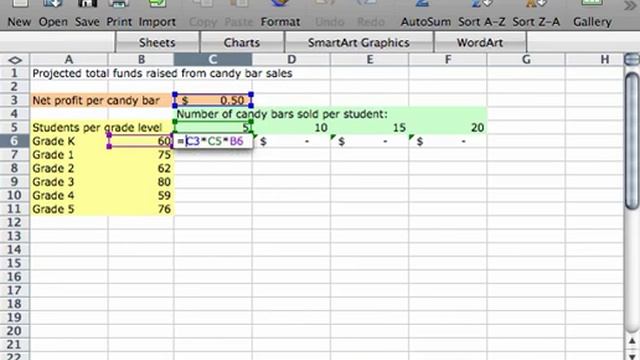Select row 21 header
This screenshot has height=360, width=640.
(x=15, y=344)
